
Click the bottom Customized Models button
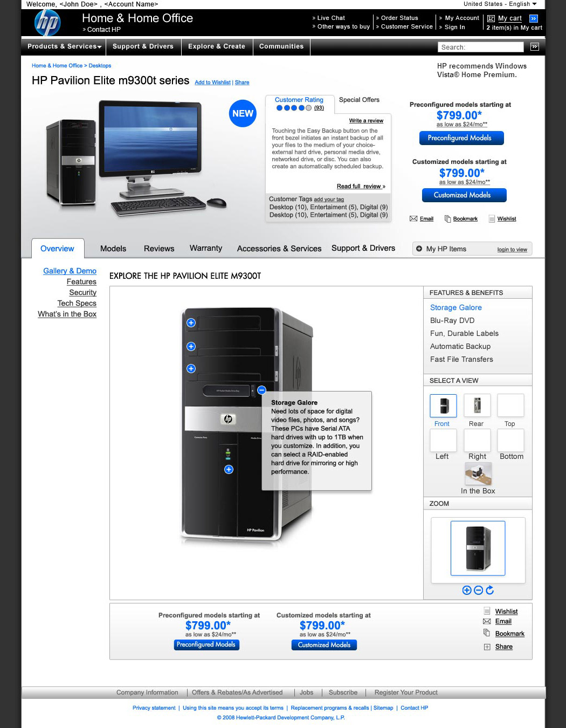[x=324, y=645]
